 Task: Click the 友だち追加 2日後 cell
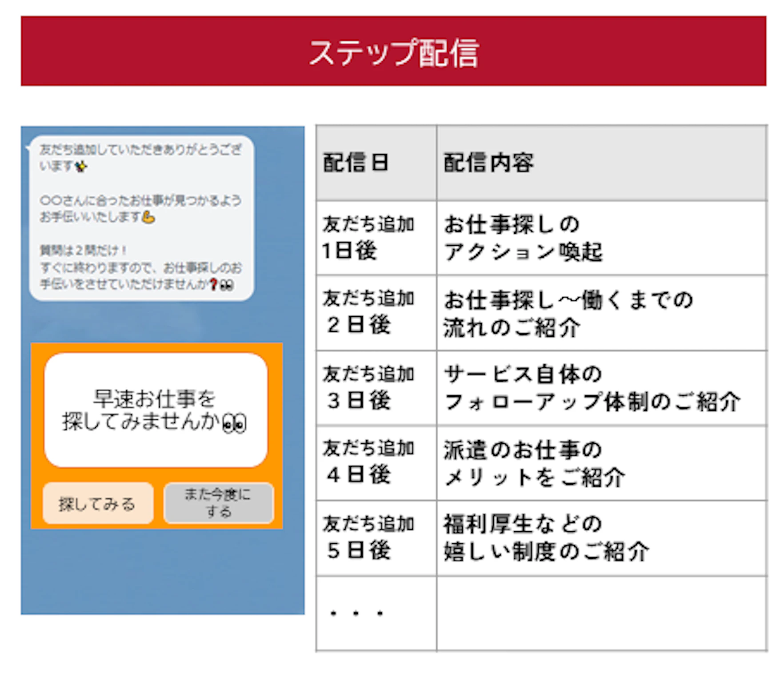376,313
